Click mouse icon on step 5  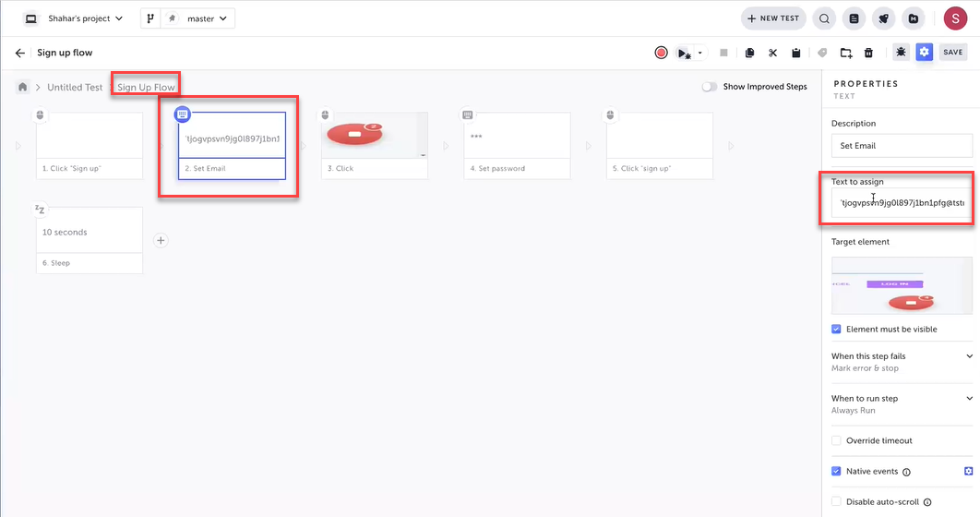tap(610, 115)
